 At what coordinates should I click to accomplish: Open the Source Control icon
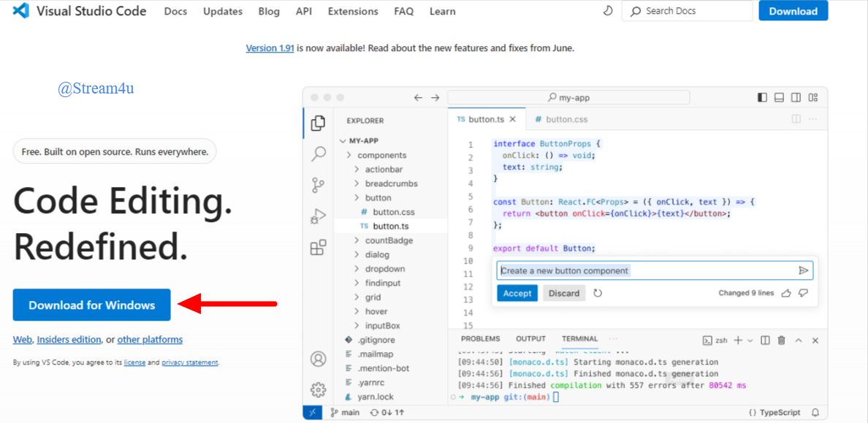319,184
